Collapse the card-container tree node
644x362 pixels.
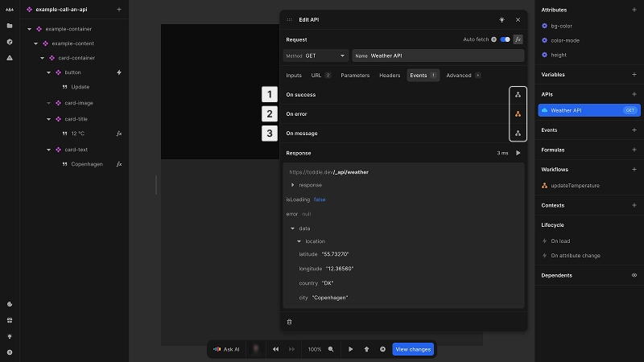point(43,58)
